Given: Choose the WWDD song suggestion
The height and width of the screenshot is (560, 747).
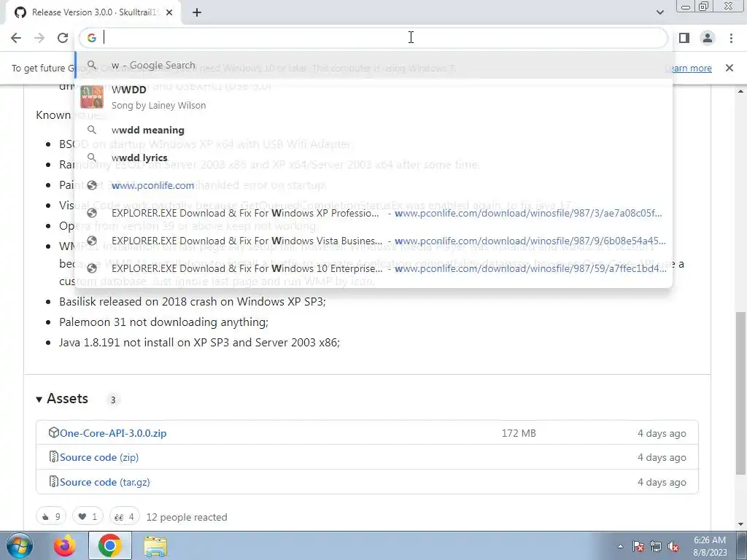Looking at the screenshot, I should [373, 97].
